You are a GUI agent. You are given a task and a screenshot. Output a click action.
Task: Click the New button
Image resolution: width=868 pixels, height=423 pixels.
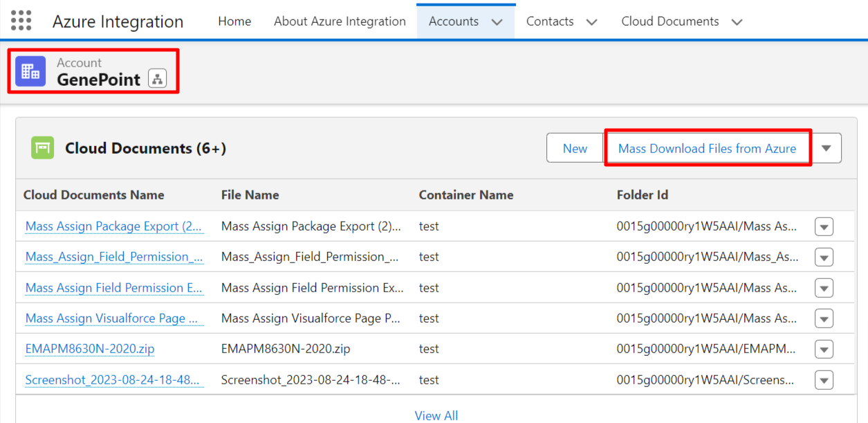(x=575, y=148)
